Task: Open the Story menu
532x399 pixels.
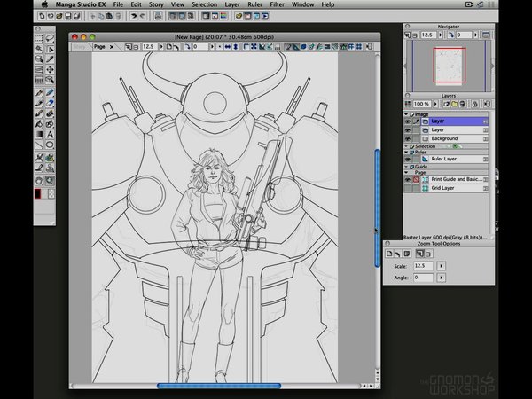Action: (x=156, y=4)
